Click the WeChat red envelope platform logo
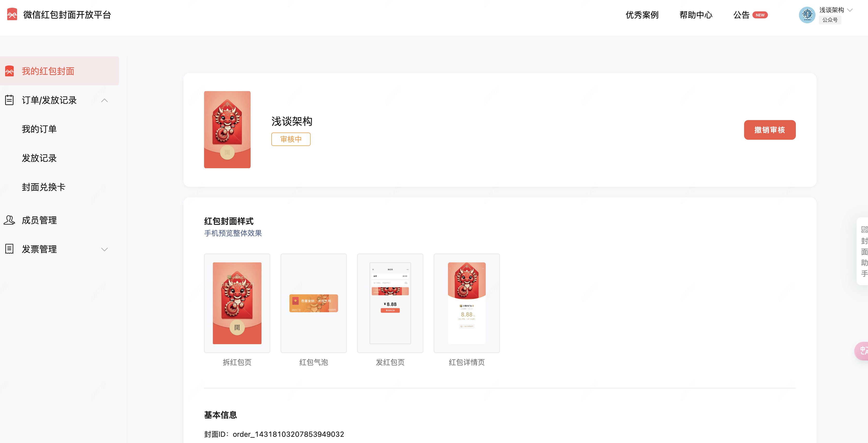Screen dimensions: 868x443 [12, 14]
